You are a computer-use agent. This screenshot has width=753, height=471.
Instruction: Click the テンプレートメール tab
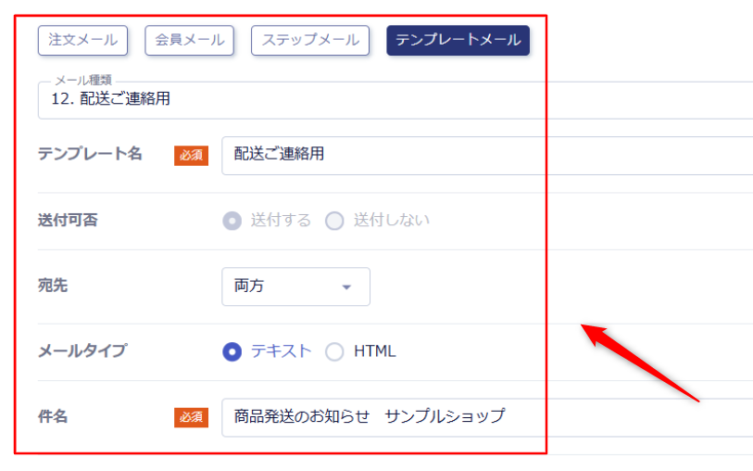(457, 40)
